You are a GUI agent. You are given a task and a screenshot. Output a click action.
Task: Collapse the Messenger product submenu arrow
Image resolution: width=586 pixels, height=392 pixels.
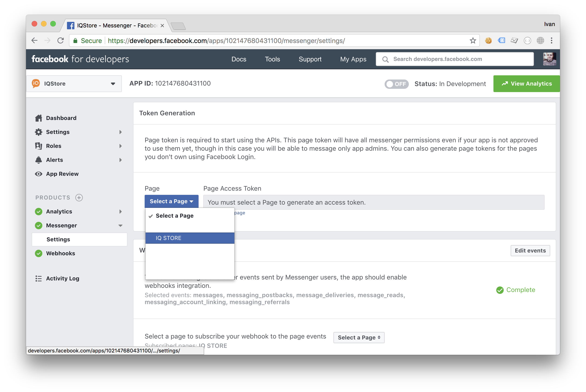120,226
